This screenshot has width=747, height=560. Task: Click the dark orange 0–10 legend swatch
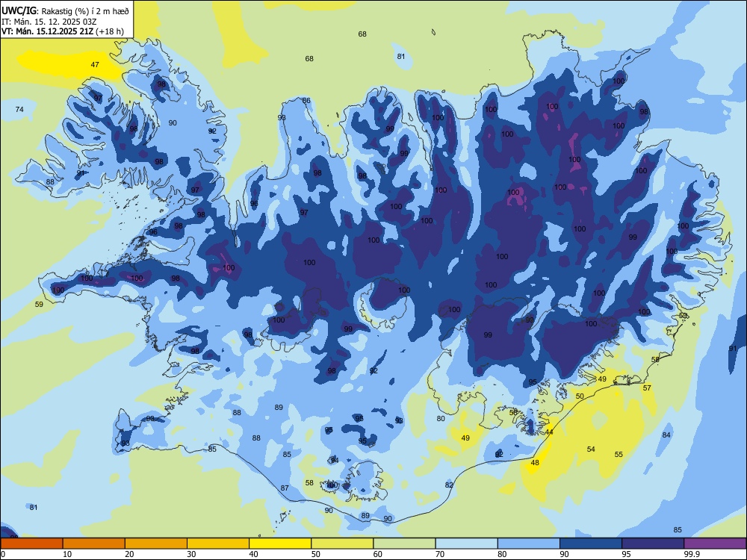coord(31,544)
